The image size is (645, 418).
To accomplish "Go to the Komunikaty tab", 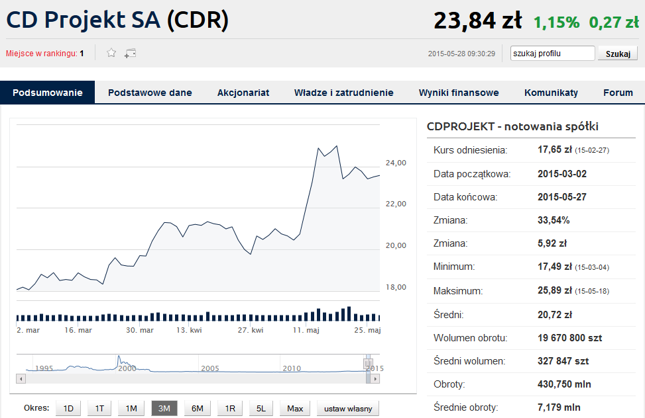I will tap(551, 93).
